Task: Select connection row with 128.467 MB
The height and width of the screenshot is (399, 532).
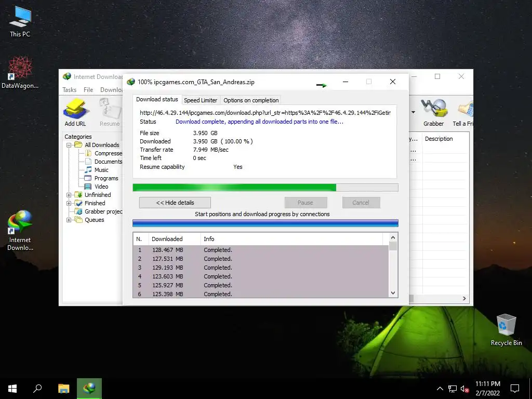Action: coord(261,250)
